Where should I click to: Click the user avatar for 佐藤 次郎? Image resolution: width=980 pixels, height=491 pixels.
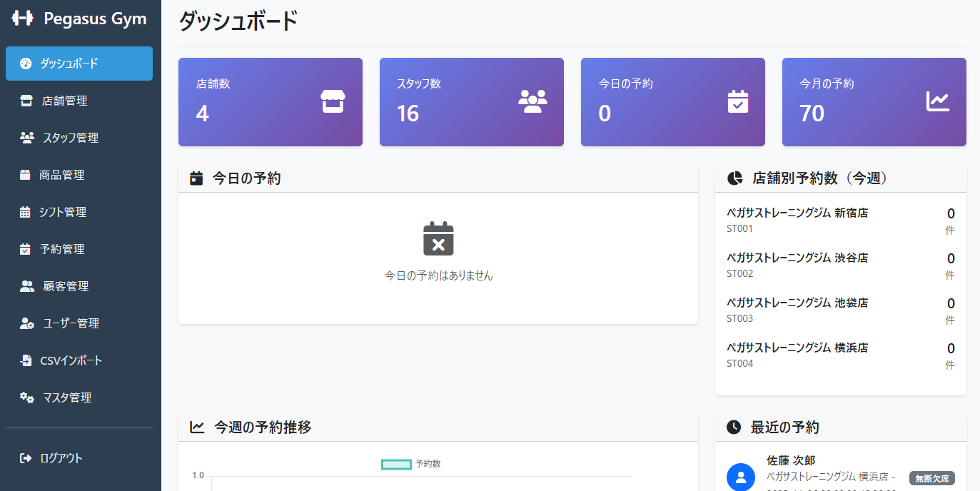[x=741, y=477]
